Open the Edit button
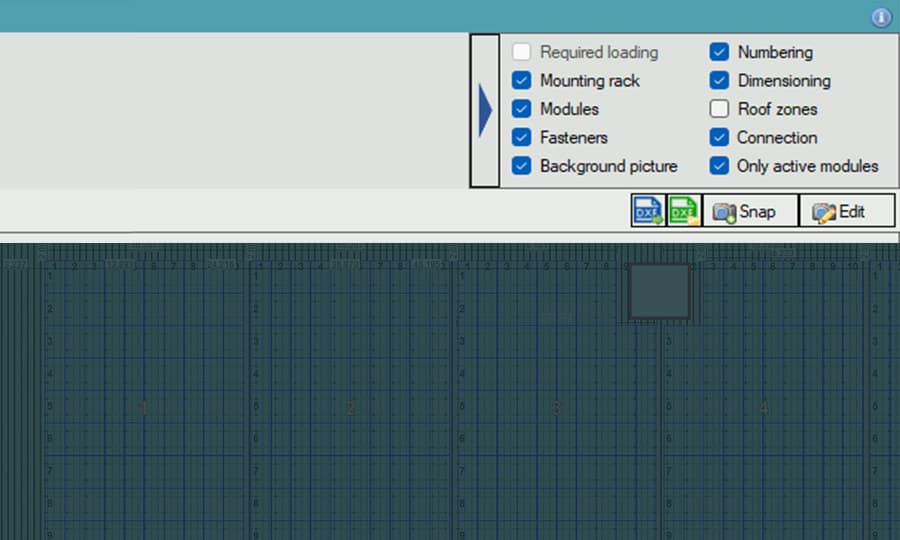900x540 pixels. (x=847, y=211)
